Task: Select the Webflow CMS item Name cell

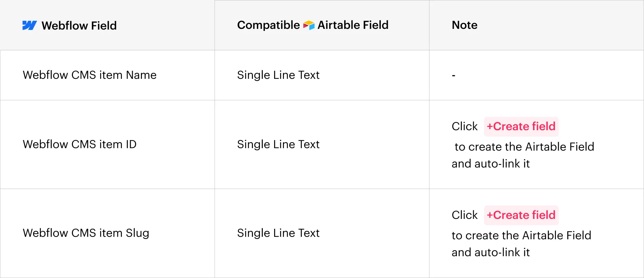Action: tap(107, 75)
